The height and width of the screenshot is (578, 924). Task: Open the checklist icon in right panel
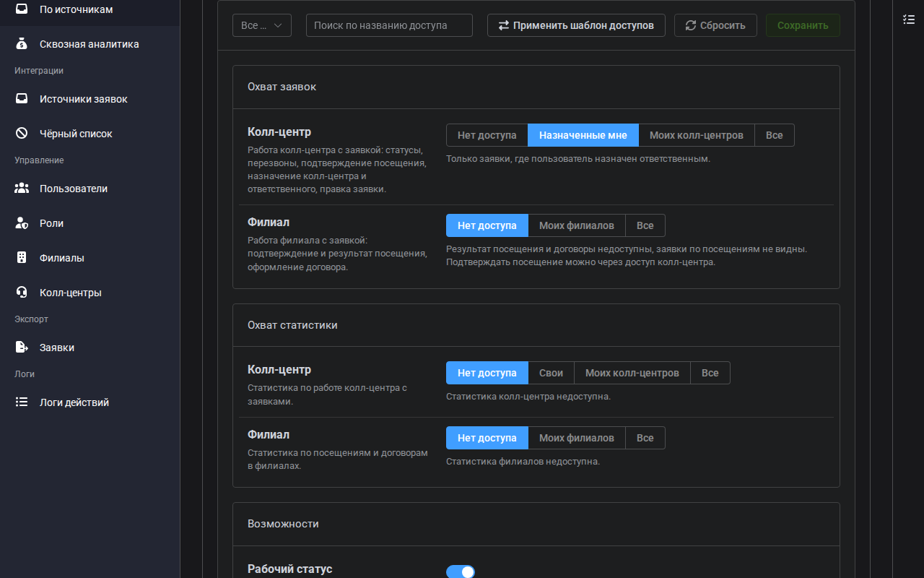pos(909,20)
